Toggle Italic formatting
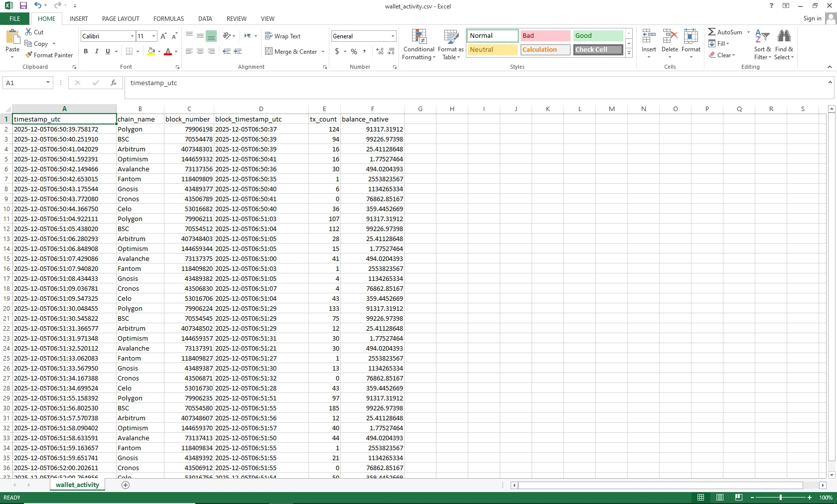Image resolution: width=837 pixels, height=504 pixels. [97, 51]
